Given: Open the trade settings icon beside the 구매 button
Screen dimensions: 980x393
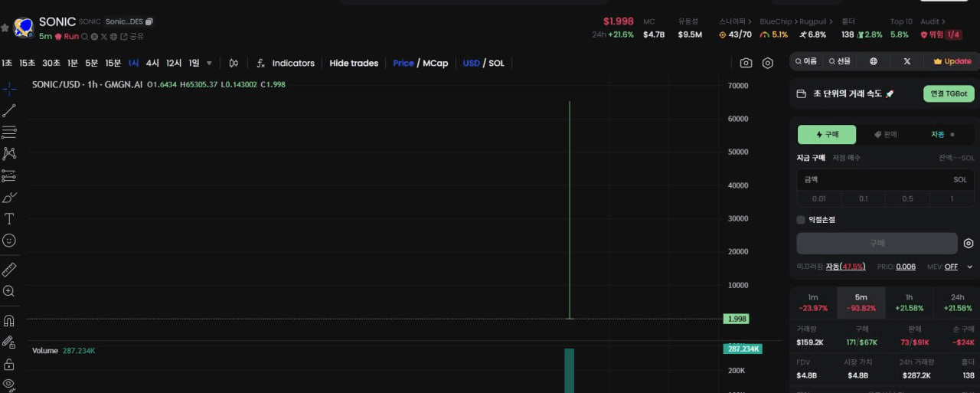Looking at the screenshot, I should pyautogui.click(x=969, y=244).
